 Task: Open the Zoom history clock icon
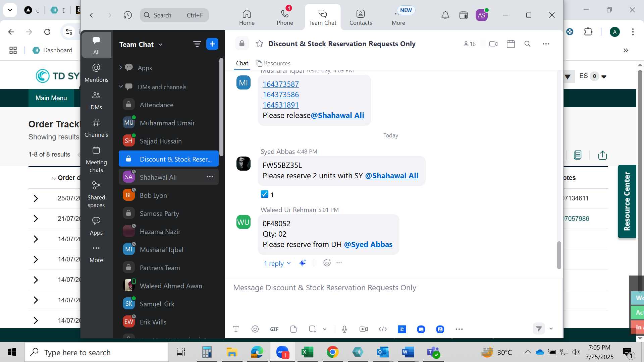pos(127,15)
